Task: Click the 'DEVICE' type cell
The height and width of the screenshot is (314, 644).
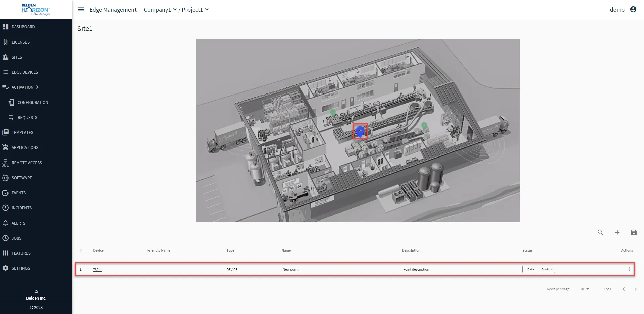Action: (x=232, y=270)
